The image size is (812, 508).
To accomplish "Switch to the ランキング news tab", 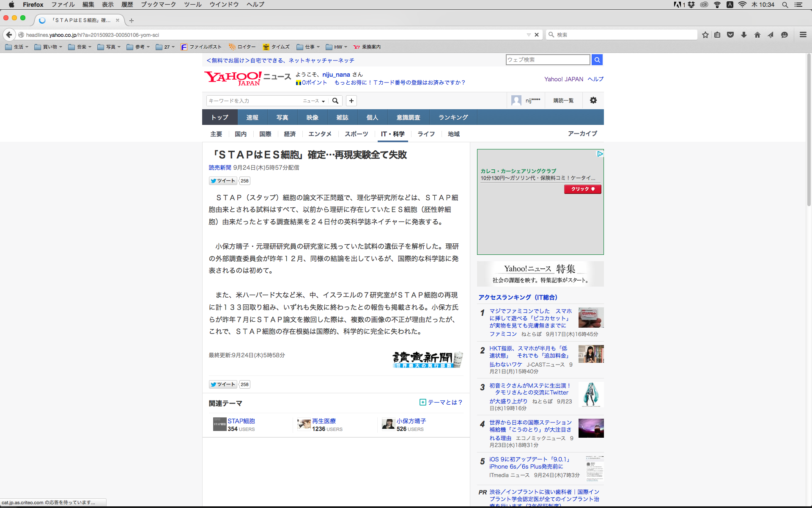I will pos(453,117).
